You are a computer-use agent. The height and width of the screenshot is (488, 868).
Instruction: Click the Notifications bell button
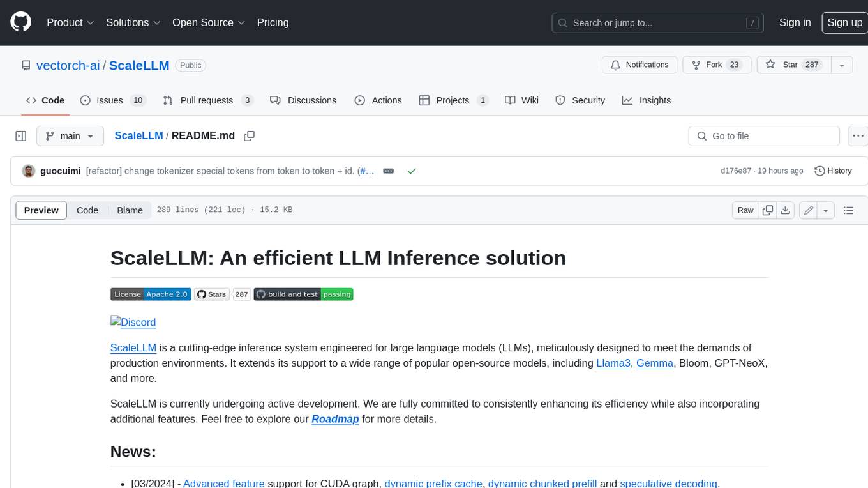[640, 65]
